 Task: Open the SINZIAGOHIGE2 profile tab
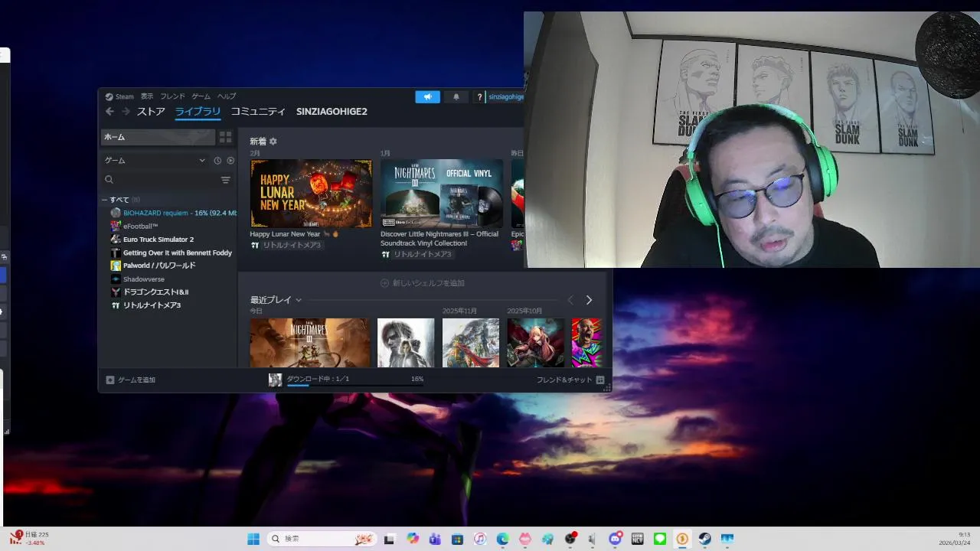(x=332, y=112)
